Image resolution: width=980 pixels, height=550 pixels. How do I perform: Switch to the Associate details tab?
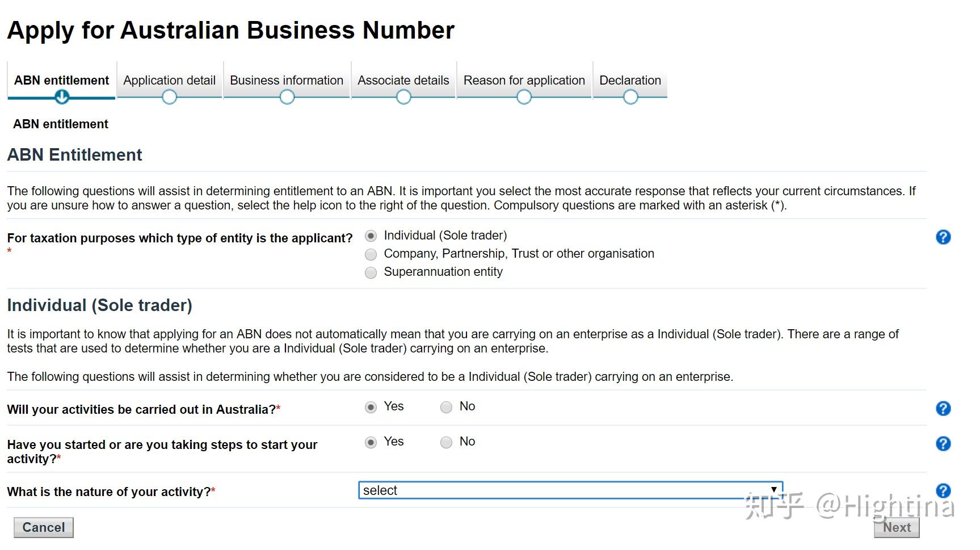[x=403, y=81]
